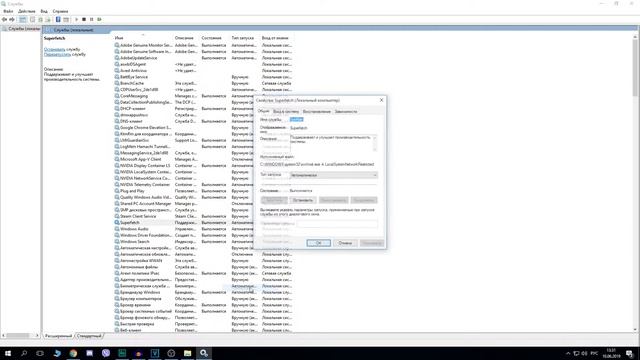Click the Stop service square icon in toolbar

[84, 19]
